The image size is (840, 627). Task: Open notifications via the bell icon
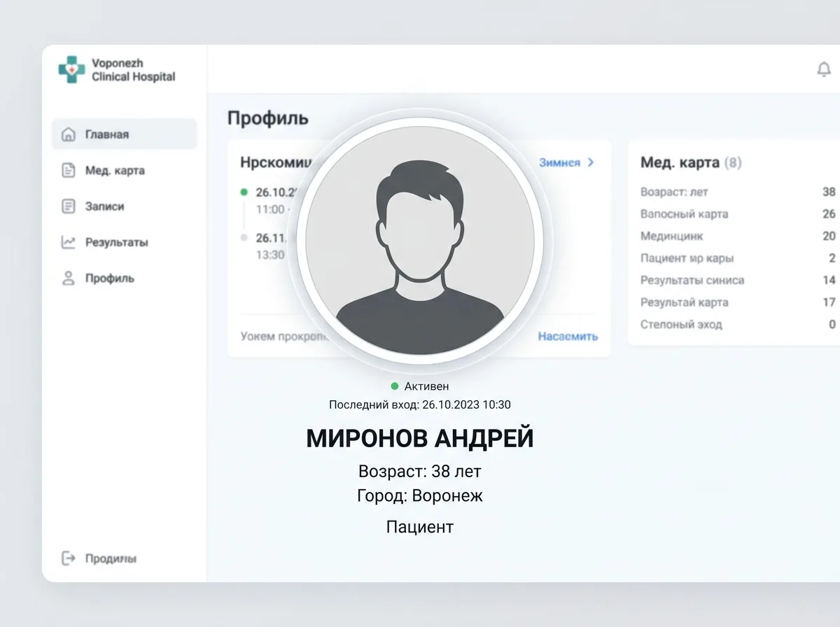(824, 69)
